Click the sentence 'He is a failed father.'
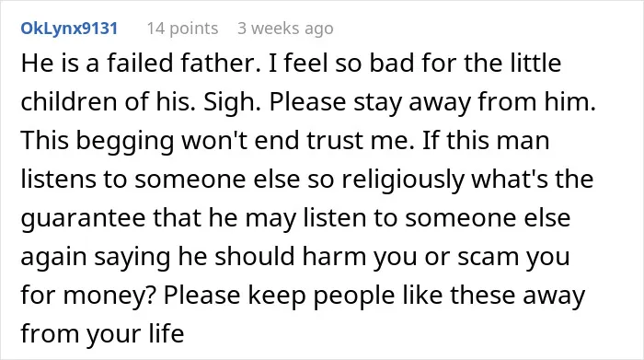Screen dimensions: 644x360 [x=141, y=64]
